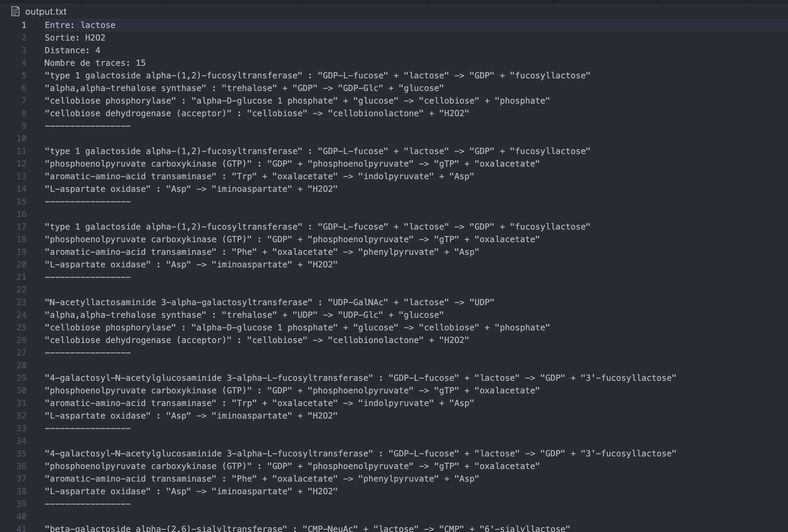Screen dimensions: 788x532
Task: Click "3'-fucosyllactose" product on line 35
Action: (628, 454)
